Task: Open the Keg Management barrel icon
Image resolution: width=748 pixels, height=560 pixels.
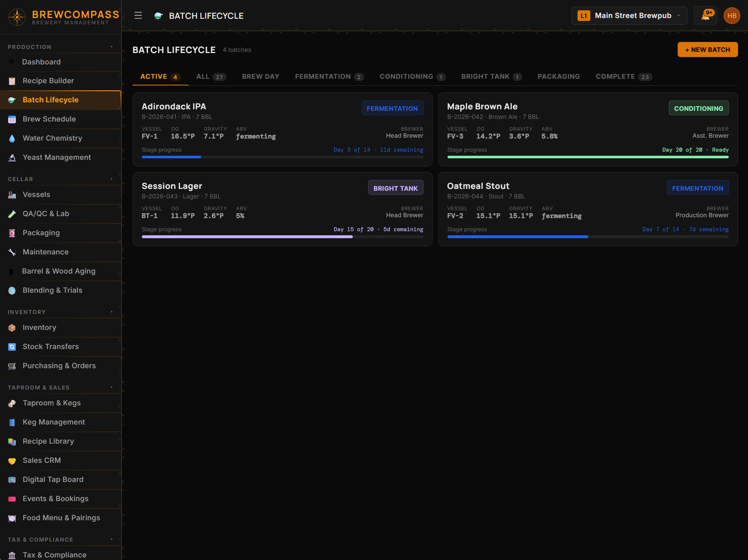Action: [x=12, y=422]
